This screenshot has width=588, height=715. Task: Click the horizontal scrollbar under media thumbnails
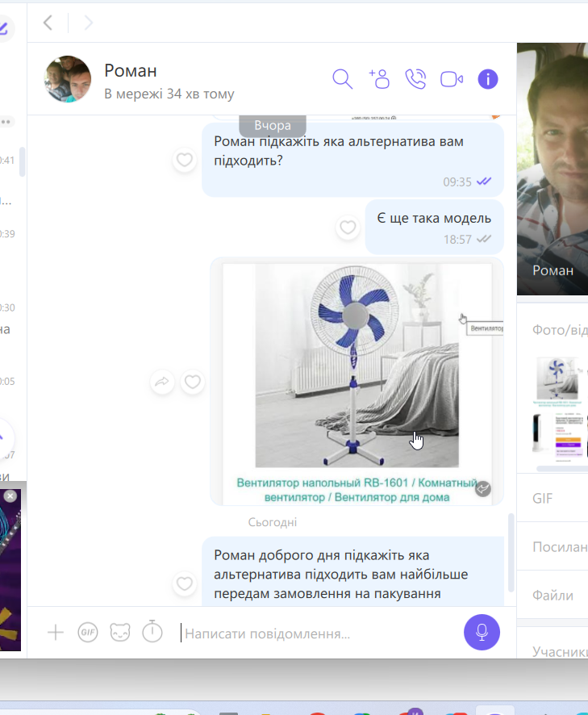[561, 468]
